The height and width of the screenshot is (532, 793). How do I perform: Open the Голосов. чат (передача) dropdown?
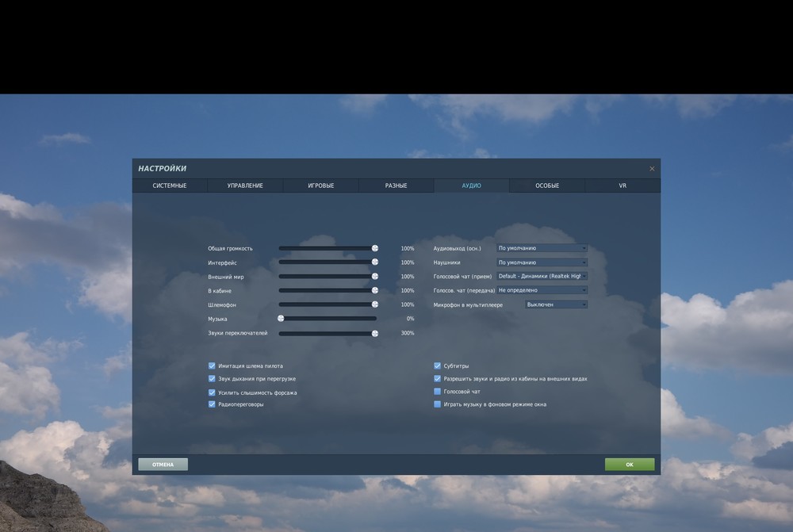coord(542,290)
